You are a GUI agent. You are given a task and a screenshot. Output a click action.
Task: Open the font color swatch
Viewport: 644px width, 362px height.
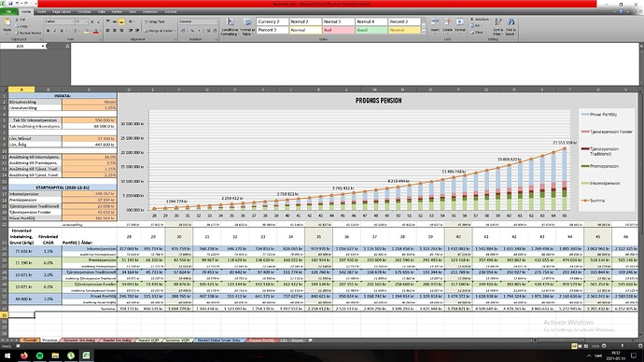coord(96,31)
